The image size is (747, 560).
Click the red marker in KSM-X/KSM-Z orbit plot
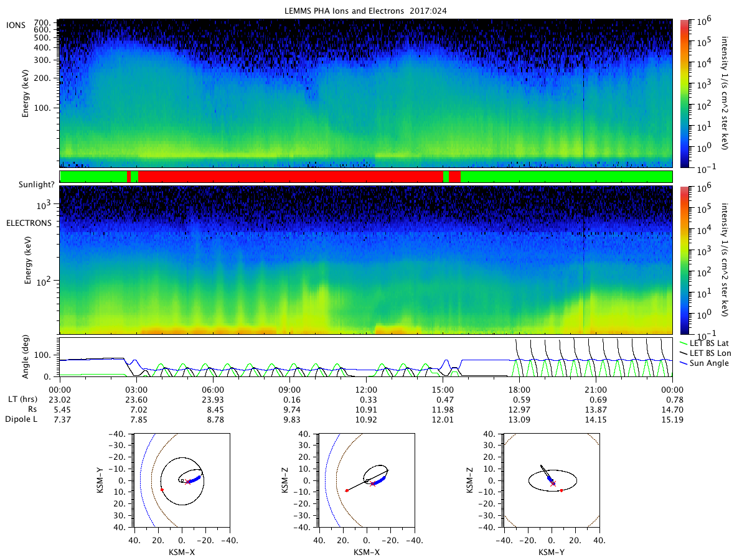click(x=347, y=490)
